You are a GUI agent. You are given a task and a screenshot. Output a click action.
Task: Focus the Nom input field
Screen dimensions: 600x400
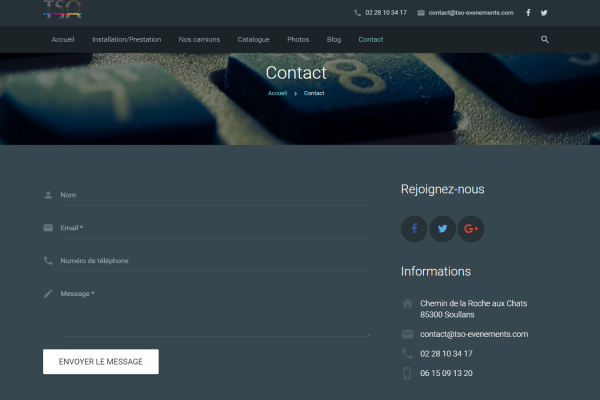tap(210, 195)
